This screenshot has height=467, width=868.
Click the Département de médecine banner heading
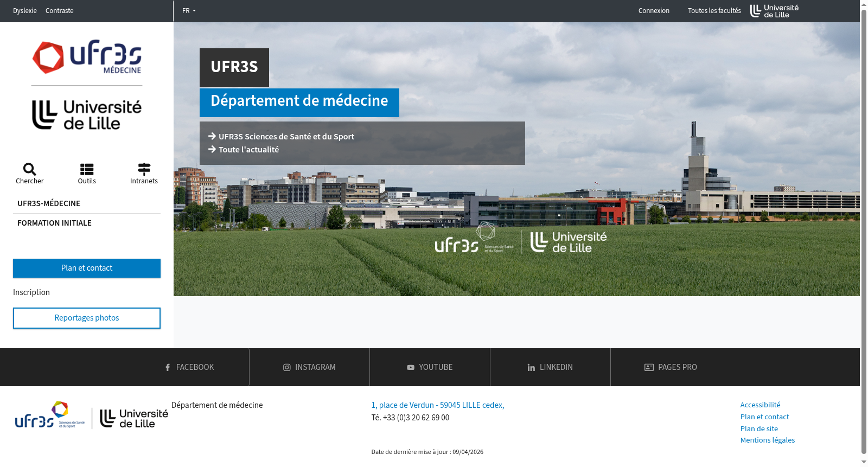click(x=299, y=102)
